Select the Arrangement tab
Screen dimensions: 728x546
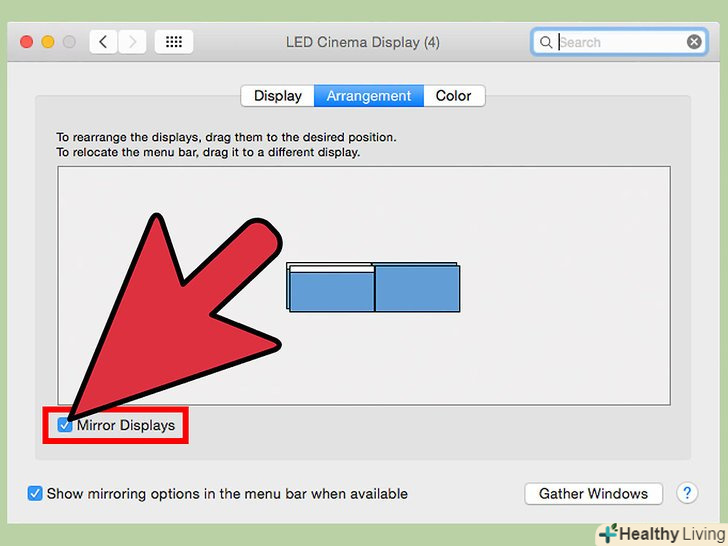[x=369, y=96]
